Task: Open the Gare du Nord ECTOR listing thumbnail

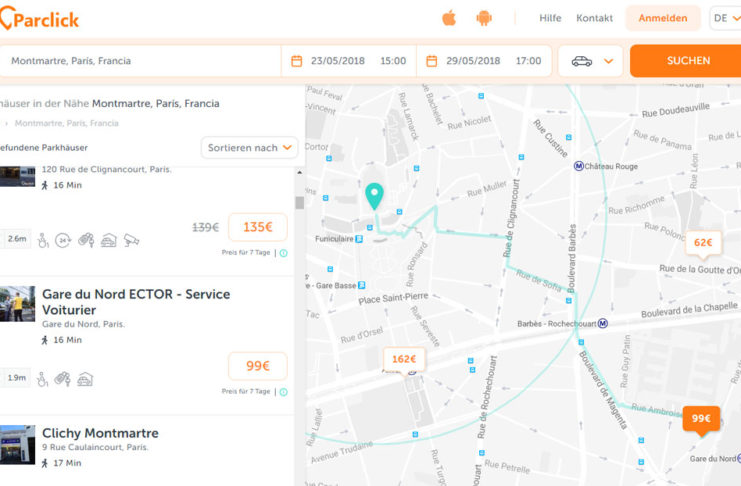Action: pos(17,304)
